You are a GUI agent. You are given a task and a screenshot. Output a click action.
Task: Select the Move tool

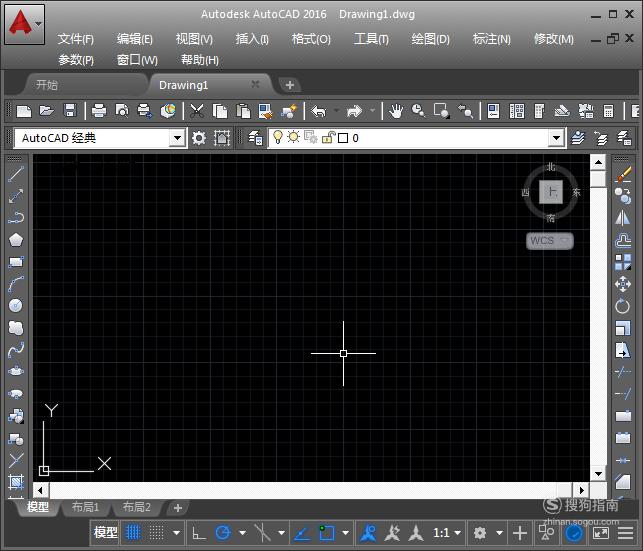pos(623,284)
